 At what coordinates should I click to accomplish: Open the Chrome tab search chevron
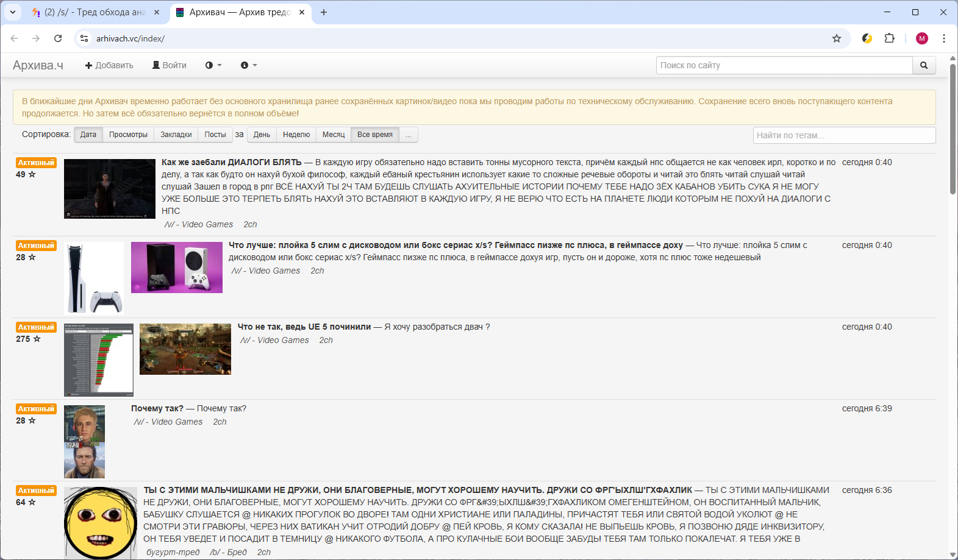pyautogui.click(x=13, y=12)
